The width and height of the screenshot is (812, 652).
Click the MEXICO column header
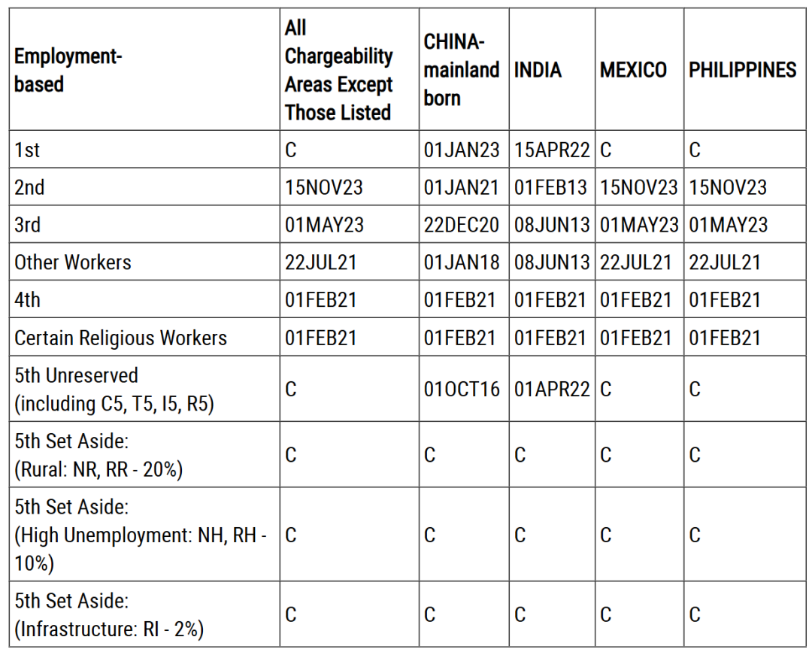(633, 70)
